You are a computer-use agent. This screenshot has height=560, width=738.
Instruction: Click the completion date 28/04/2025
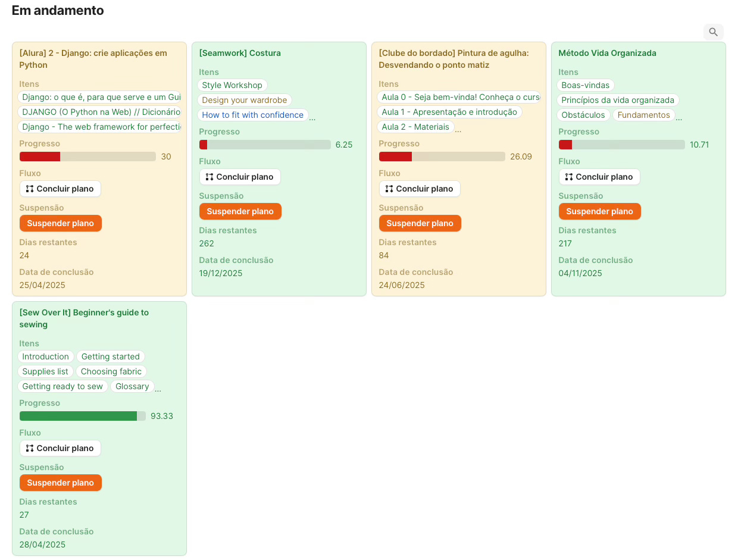(42, 545)
